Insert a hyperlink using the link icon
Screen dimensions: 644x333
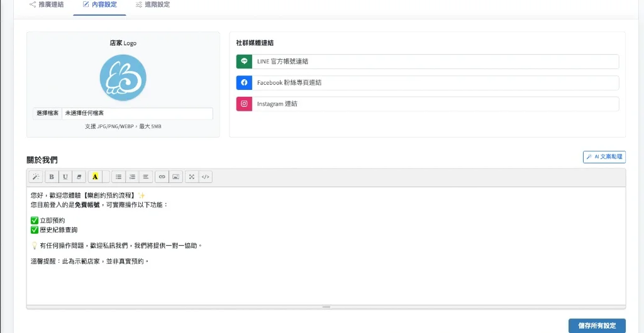pos(162,177)
